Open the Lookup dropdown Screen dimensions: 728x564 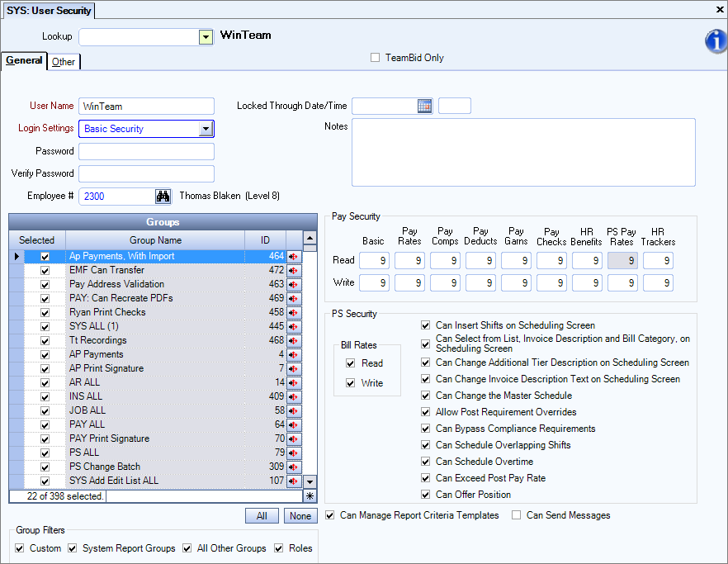[x=205, y=36]
